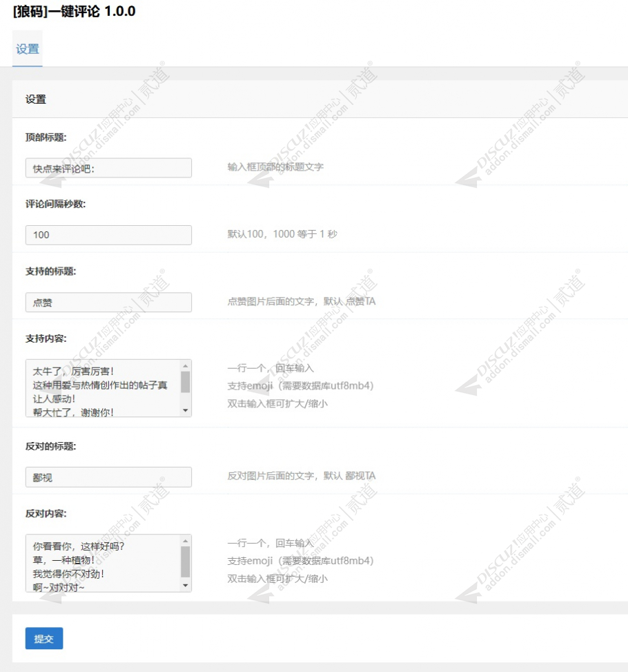628x672 pixels.
Task: Focus the 评论间隔秒数 field showing 100
Action: click(x=108, y=235)
